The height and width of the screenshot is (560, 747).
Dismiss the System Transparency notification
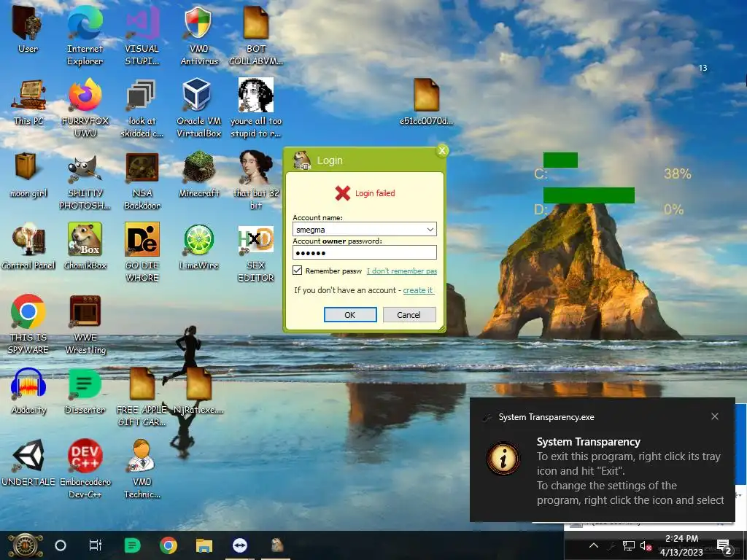[715, 416]
